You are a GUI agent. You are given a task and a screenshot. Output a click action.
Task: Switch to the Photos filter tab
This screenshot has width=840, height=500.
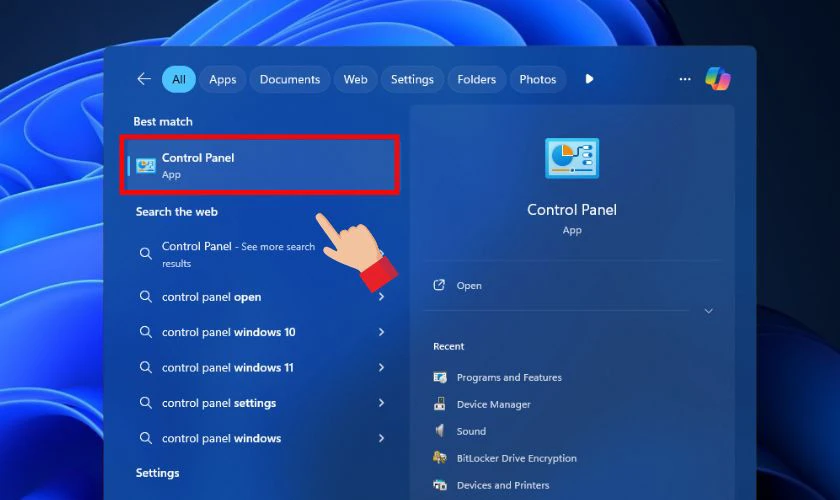pyautogui.click(x=538, y=79)
